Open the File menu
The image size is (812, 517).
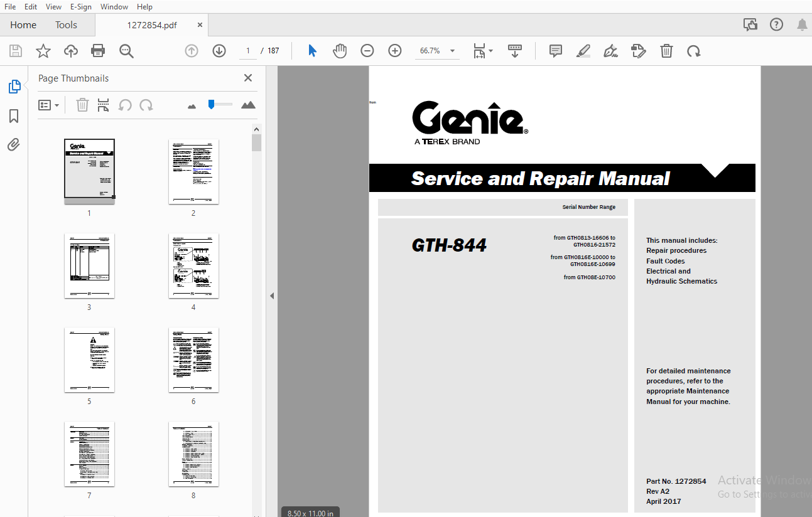10,6
